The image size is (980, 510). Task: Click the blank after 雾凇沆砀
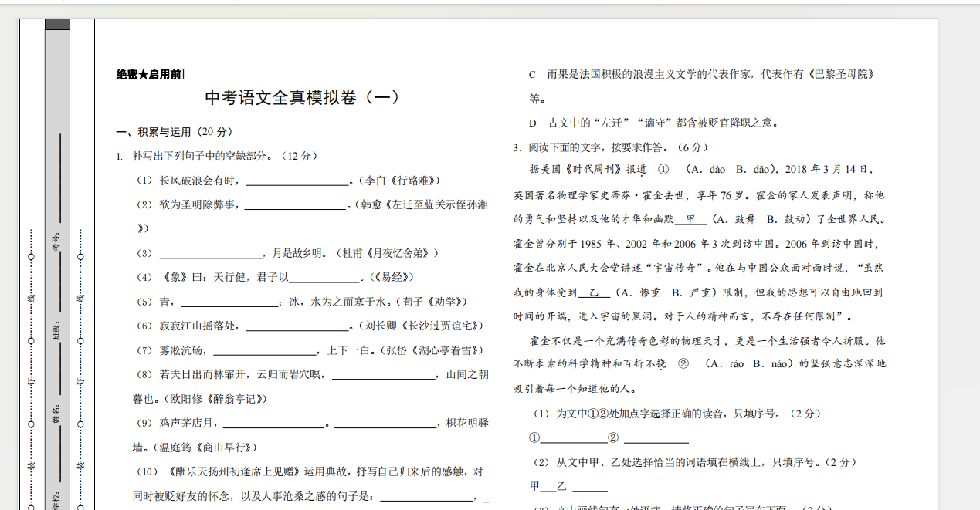coord(263,351)
